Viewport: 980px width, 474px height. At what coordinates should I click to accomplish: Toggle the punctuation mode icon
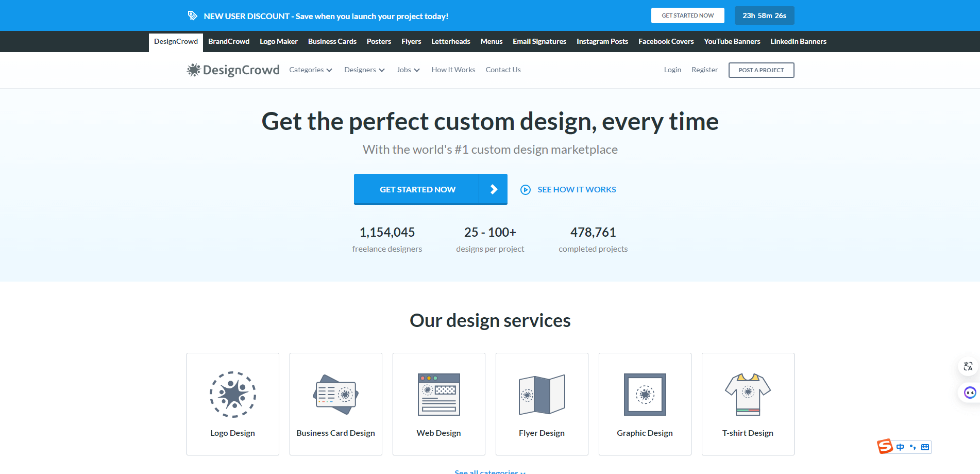tap(913, 447)
